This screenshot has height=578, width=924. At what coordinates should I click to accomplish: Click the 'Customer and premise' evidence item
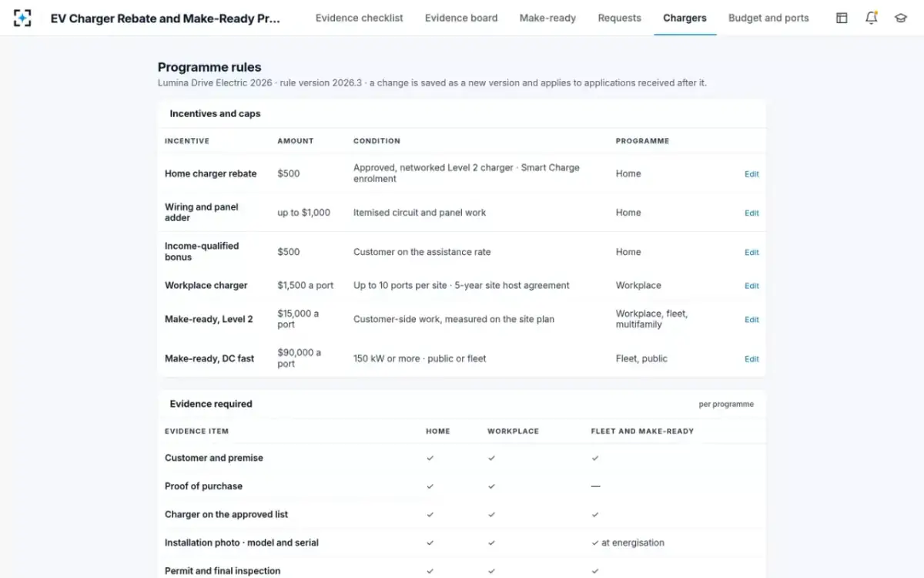pyautogui.click(x=214, y=458)
